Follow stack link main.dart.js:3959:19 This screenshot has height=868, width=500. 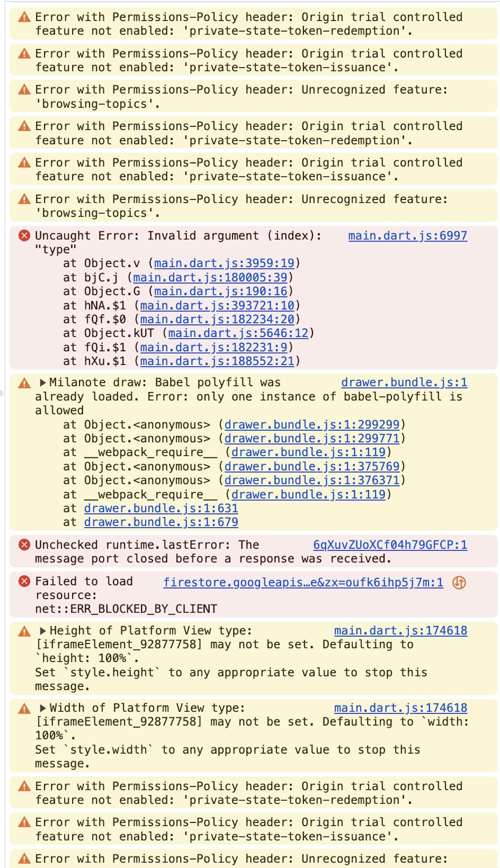coord(224,263)
